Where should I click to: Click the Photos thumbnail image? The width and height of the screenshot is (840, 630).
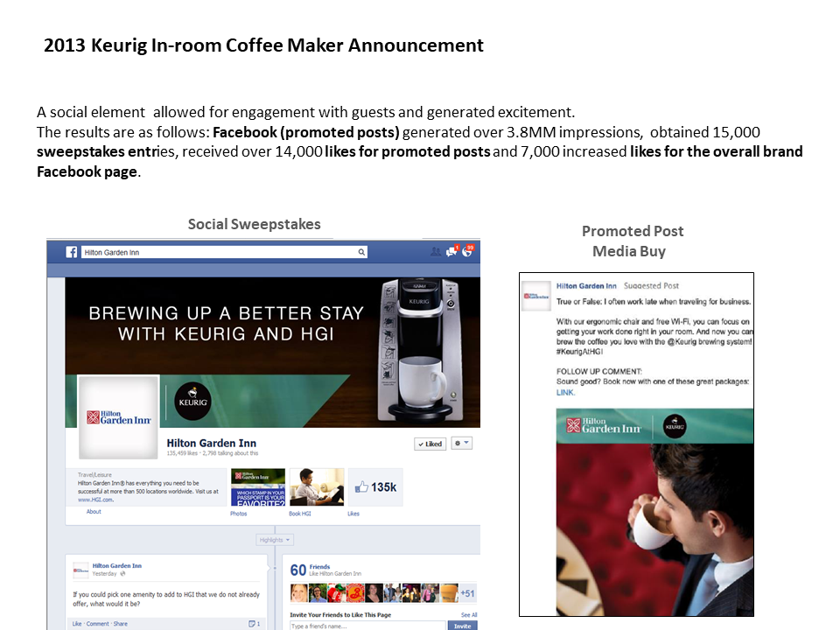click(258, 487)
